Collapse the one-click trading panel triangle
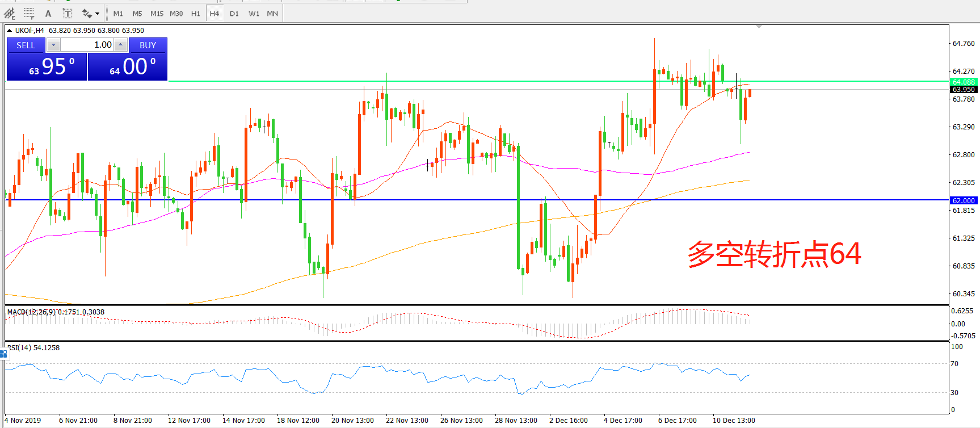The image size is (980, 428). 10,31
